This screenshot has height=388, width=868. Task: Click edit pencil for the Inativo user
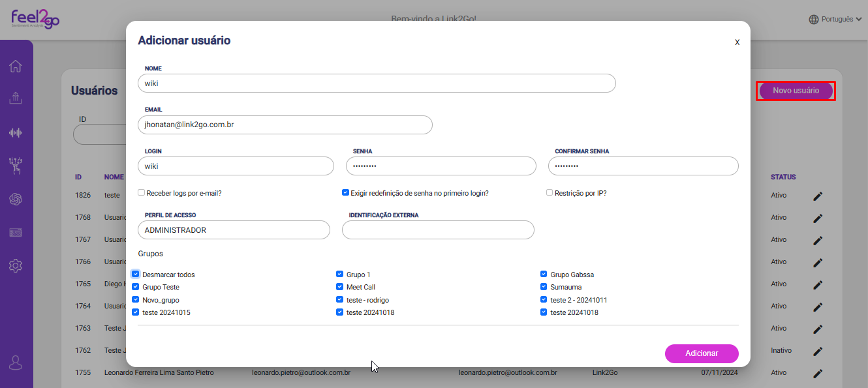818,351
